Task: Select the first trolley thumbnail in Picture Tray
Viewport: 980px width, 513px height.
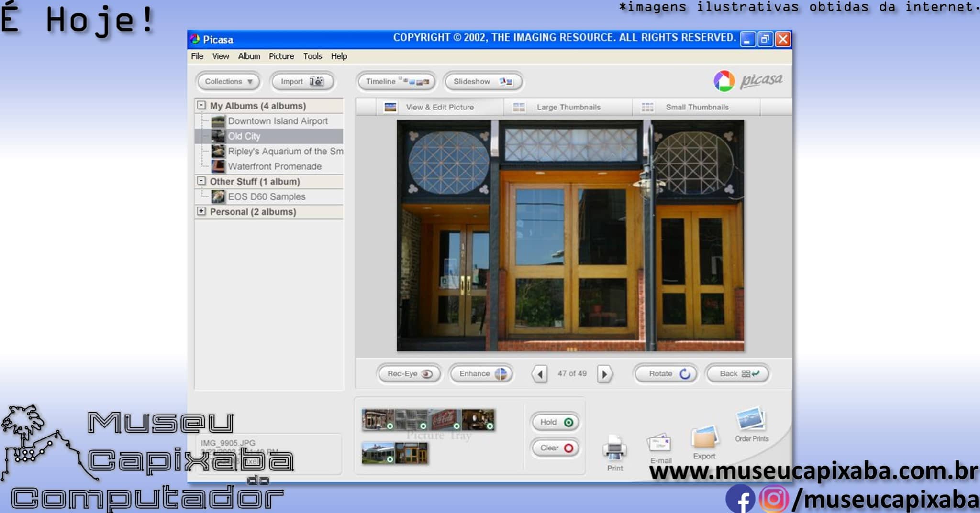Action: coord(378,420)
